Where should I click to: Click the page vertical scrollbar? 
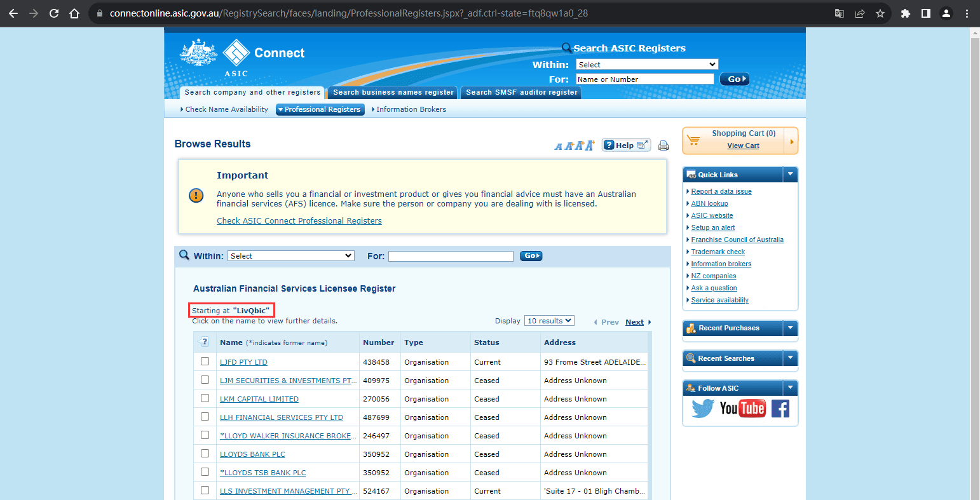(975, 263)
